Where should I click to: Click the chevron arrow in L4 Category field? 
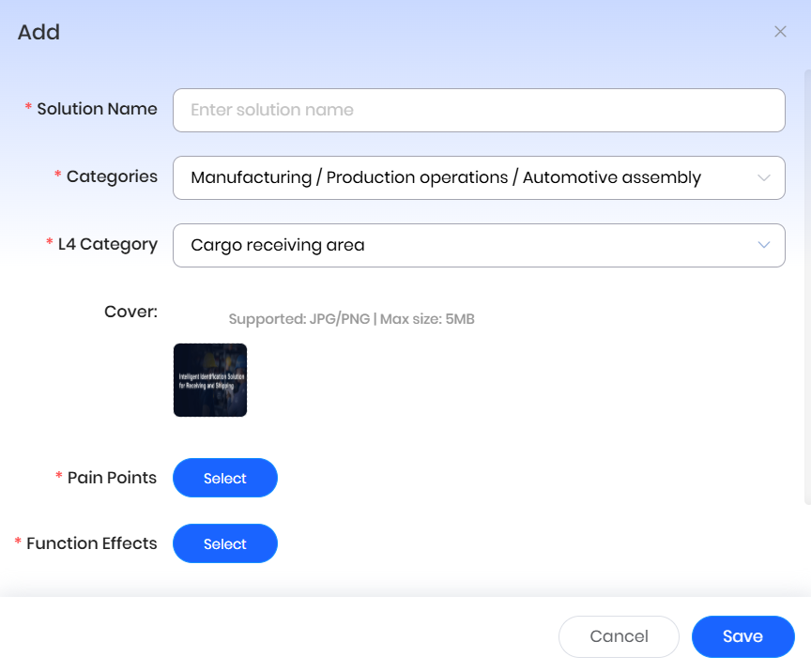click(764, 245)
